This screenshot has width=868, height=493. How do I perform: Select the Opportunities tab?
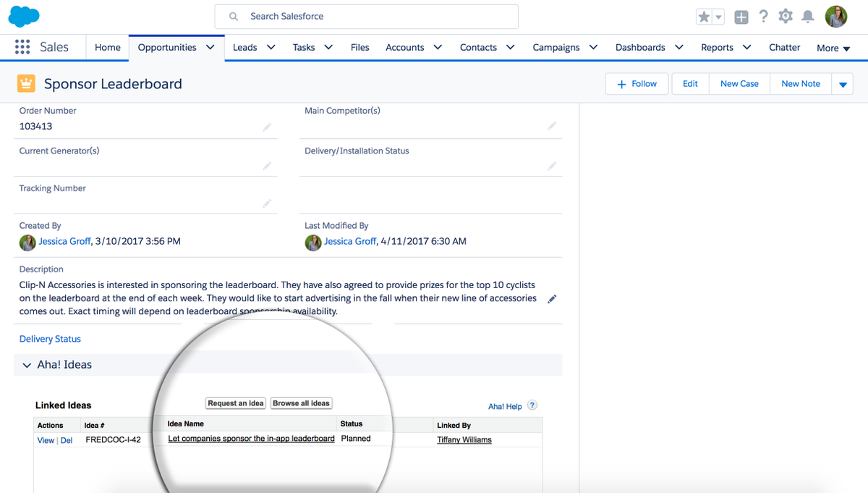coord(167,47)
